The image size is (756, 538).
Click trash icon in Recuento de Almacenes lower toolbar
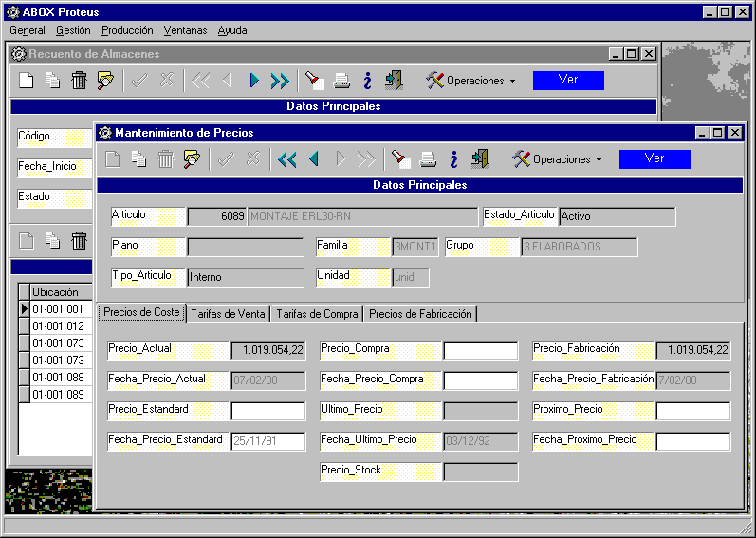(79, 240)
